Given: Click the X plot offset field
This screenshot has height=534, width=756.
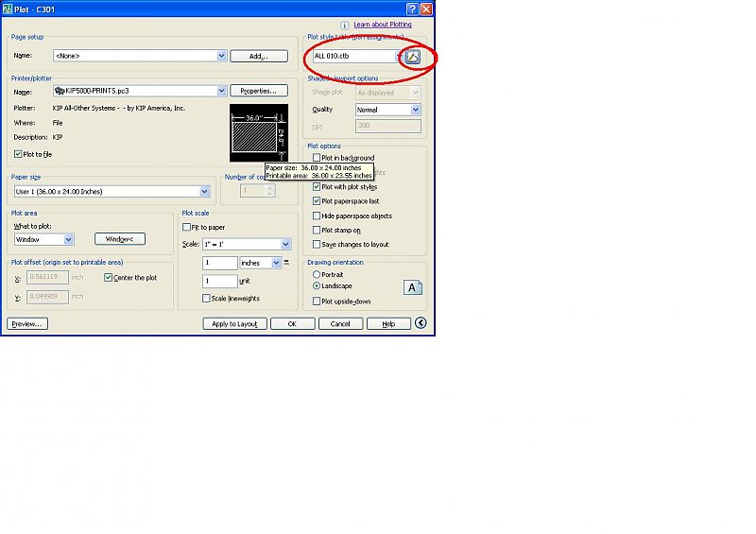Looking at the screenshot, I should click(47, 277).
